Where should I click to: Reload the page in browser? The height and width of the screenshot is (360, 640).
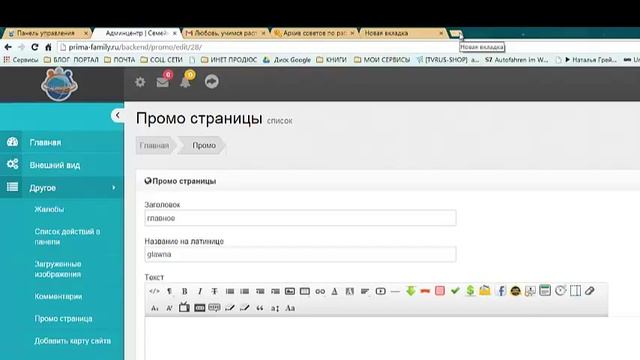coord(35,47)
